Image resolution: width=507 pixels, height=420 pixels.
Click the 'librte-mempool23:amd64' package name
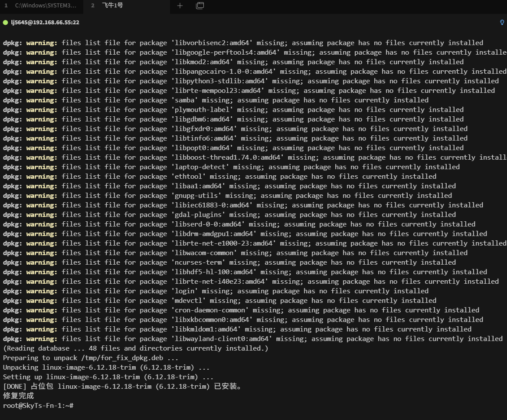click(218, 91)
